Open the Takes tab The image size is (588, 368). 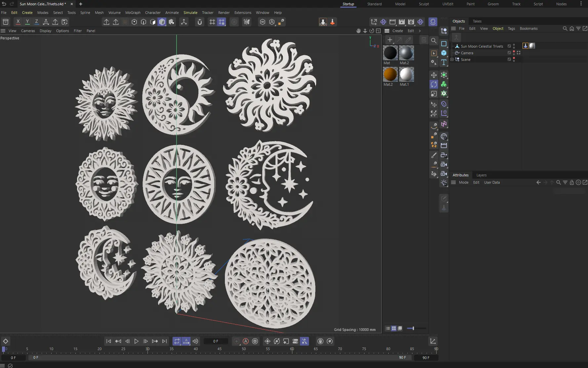pyautogui.click(x=477, y=21)
